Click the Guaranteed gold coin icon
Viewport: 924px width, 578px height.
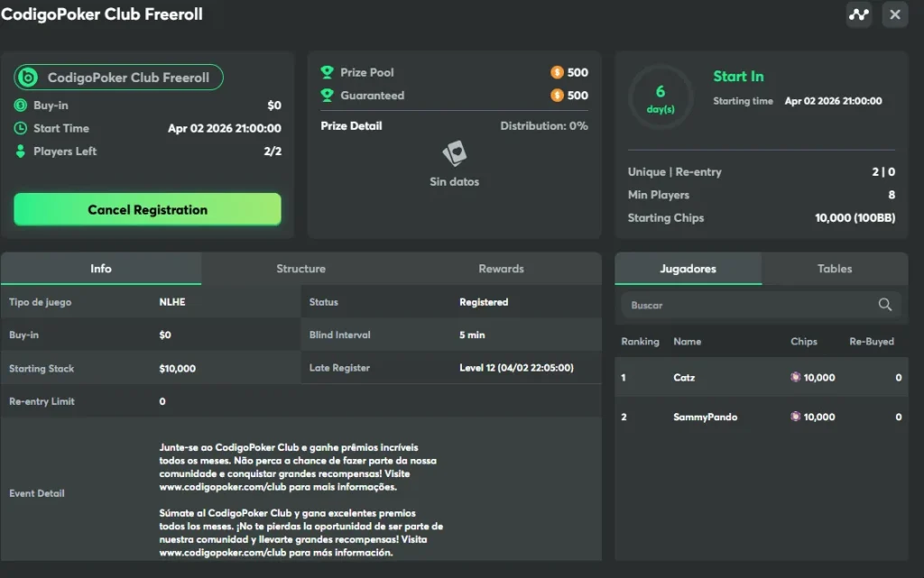(557, 96)
